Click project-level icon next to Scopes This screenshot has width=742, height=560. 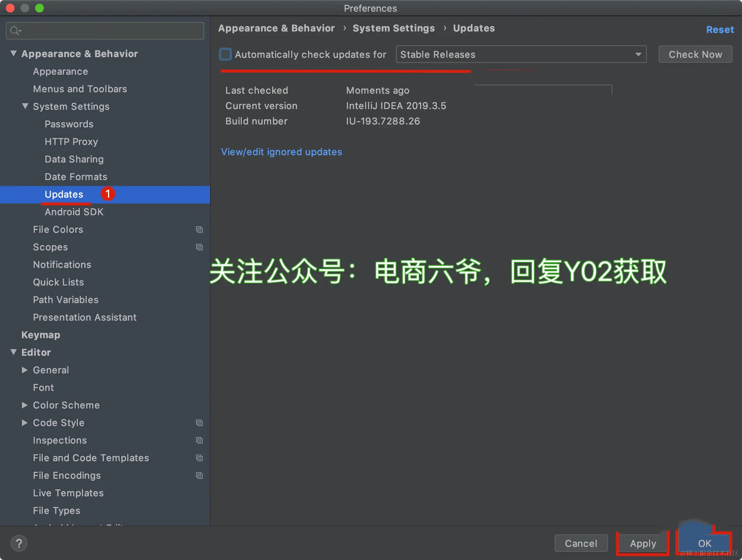199,247
